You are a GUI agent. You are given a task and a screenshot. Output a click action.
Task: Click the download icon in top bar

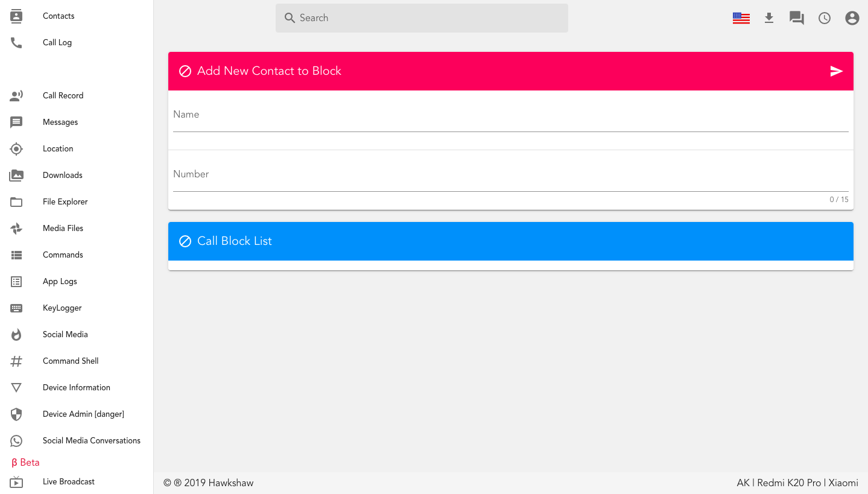click(769, 18)
